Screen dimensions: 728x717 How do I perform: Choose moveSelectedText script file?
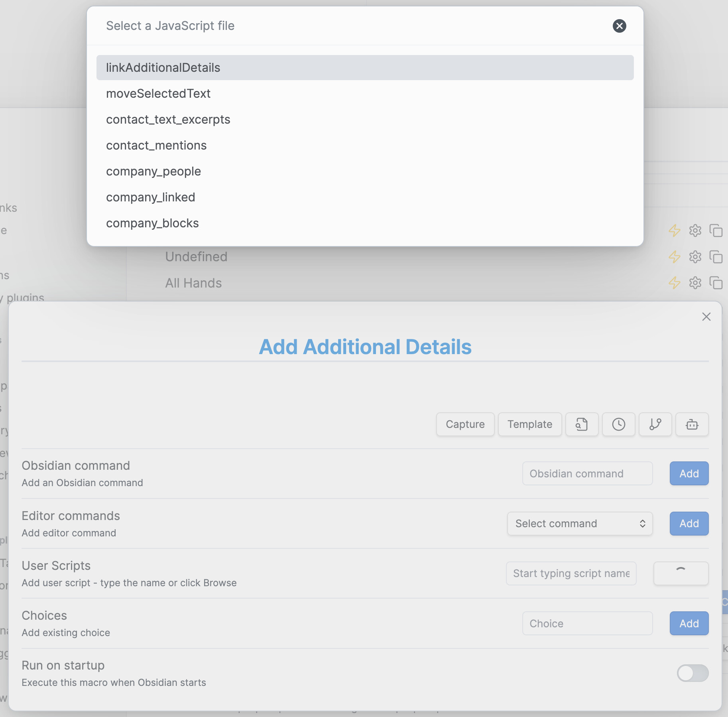pos(158,94)
